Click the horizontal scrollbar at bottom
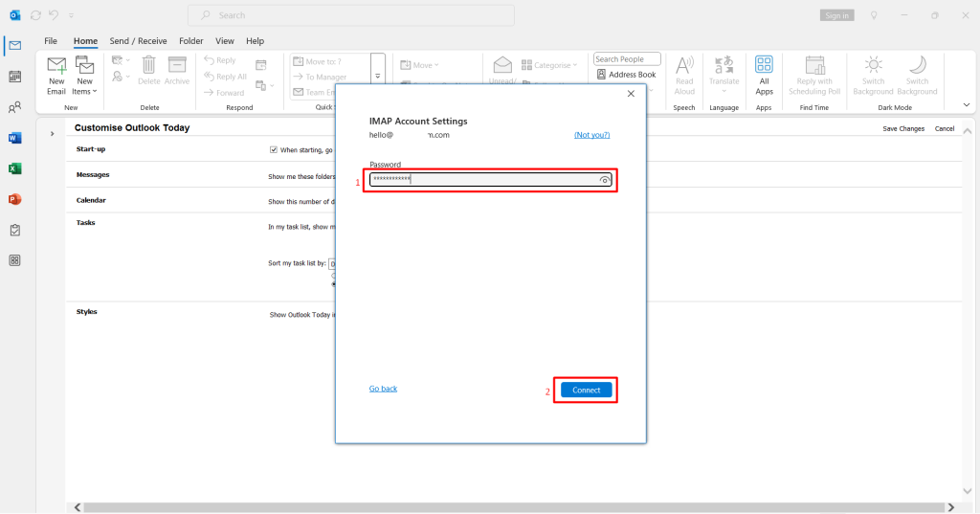980x514 pixels. (x=514, y=507)
